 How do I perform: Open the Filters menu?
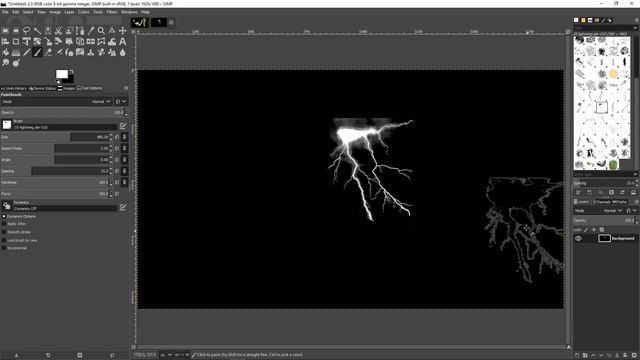(x=112, y=12)
